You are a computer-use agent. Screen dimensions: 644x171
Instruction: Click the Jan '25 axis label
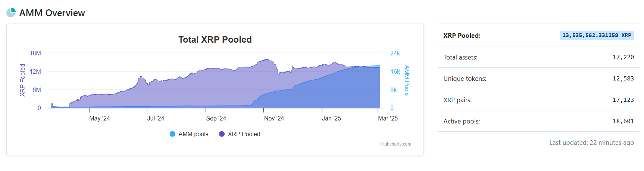[x=331, y=119]
